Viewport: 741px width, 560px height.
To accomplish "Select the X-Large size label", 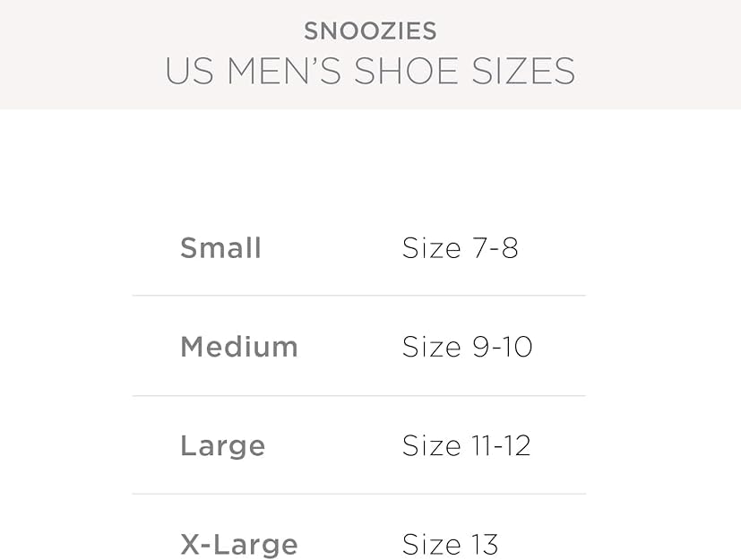I will (238, 544).
